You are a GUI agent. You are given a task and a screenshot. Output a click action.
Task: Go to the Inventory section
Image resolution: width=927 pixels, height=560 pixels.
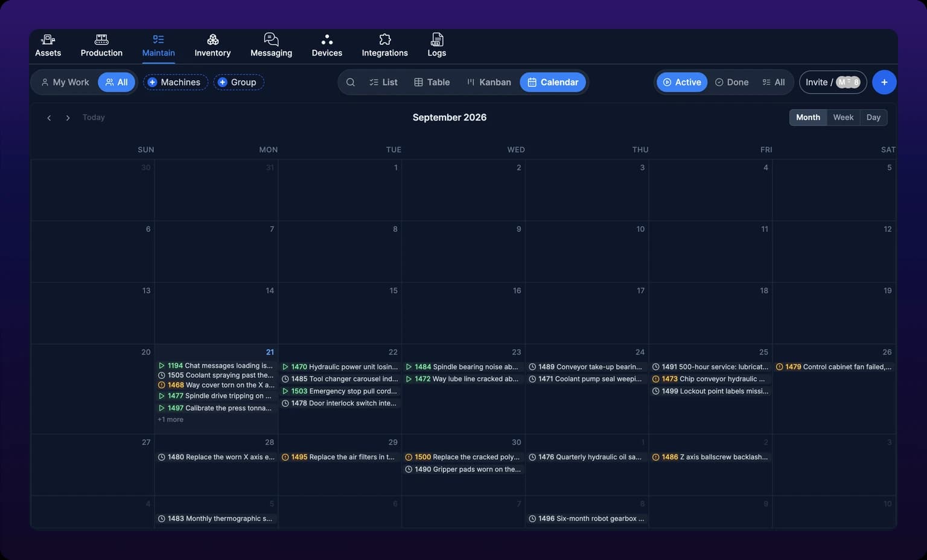(x=212, y=46)
